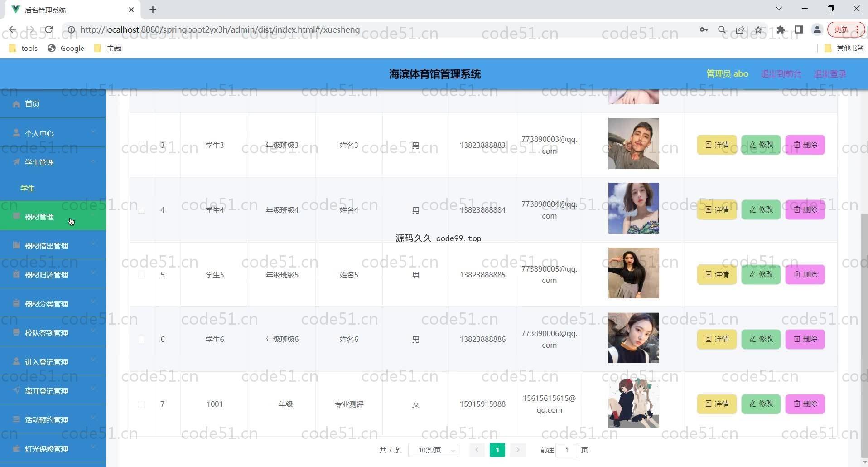Click the 退出登录 link

[x=830, y=73]
